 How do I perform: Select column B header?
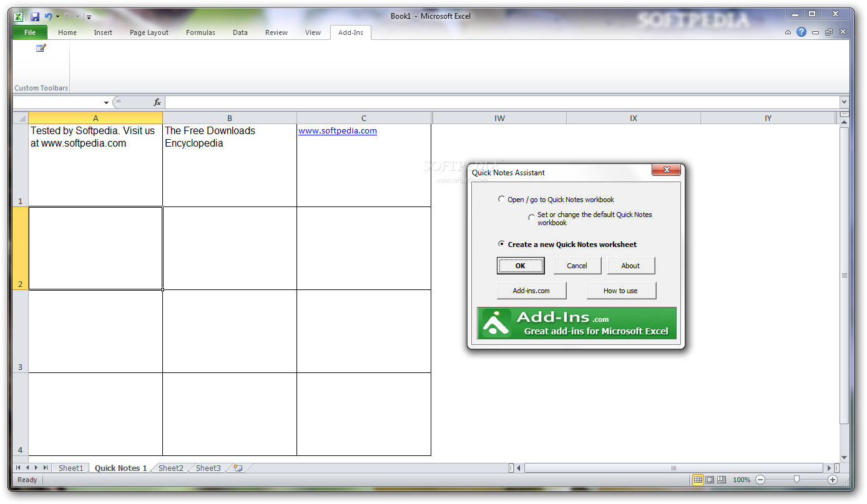[230, 118]
